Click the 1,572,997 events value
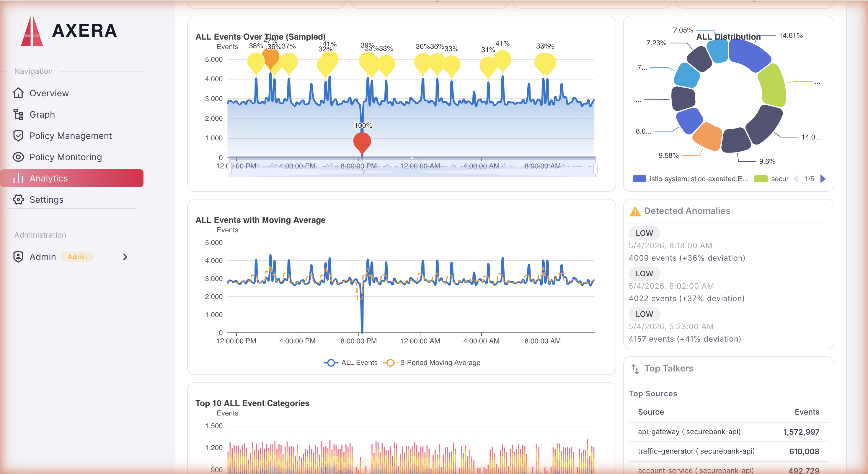This screenshot has width=868, height=474. pyautogui.click(x=801, y=432)
